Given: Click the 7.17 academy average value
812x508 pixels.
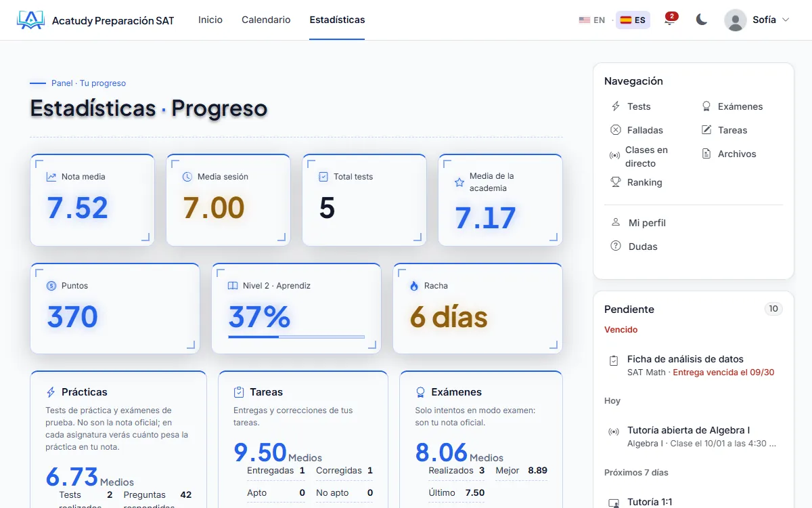Looking at the screenshot, I should click(x=485, y=218).
